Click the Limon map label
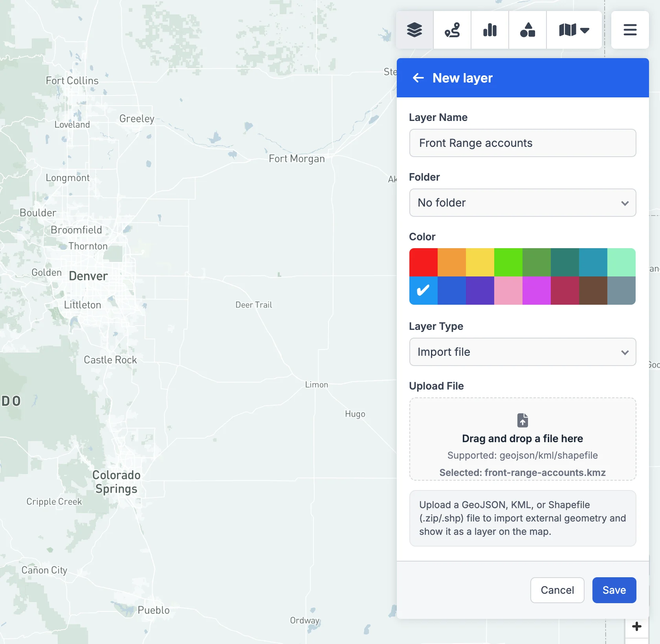660x644 pixels. (x=317, y=385)
